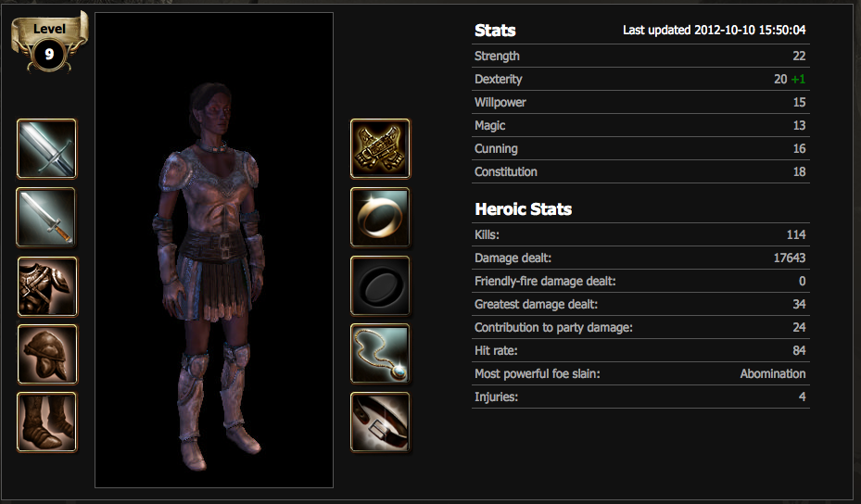Click the boots equipment slot
The width and height of the screenshot is (861, 504).
click(47, 422)
